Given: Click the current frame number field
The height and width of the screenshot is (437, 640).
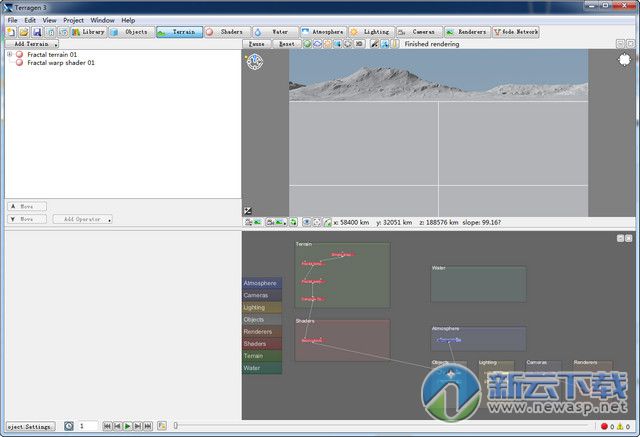Looking at the screenshot, I should click(87, 426).
